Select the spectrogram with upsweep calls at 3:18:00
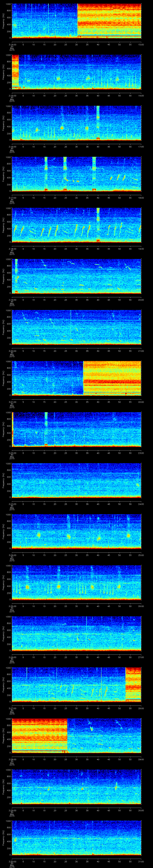The width and height of the screenshot is (153, 868). [76, 225]
